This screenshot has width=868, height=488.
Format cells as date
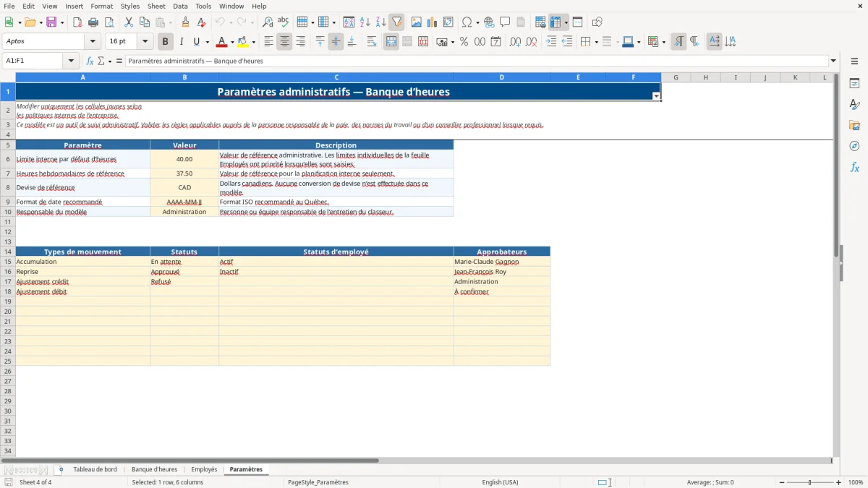(x=495, y=42)
